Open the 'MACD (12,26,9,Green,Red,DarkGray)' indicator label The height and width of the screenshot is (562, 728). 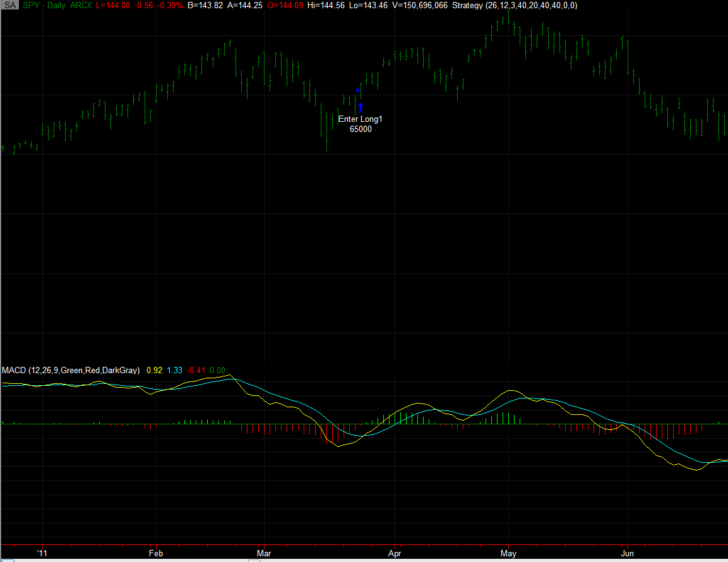(71, 370)
